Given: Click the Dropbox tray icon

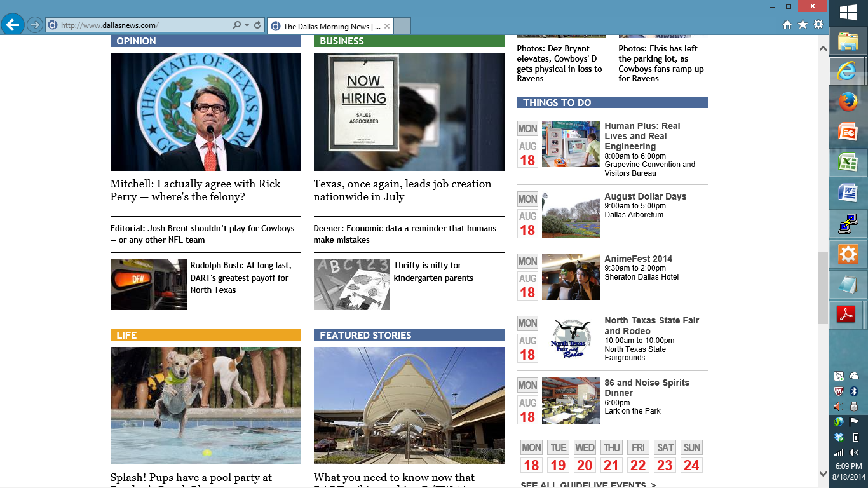Looking at the screenshot, I should [x=839, y=437].
